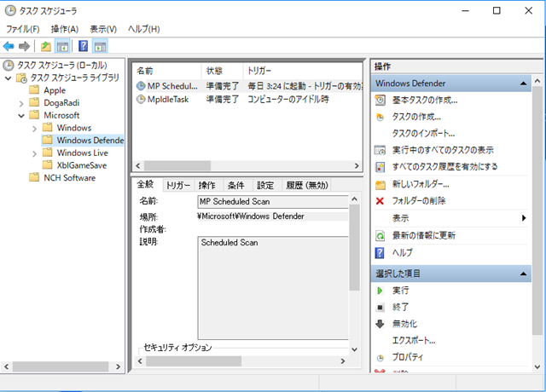Collapse the 選択した項目 actions section
This screenshot has height=392, width=546.
(x=523, y=274)
